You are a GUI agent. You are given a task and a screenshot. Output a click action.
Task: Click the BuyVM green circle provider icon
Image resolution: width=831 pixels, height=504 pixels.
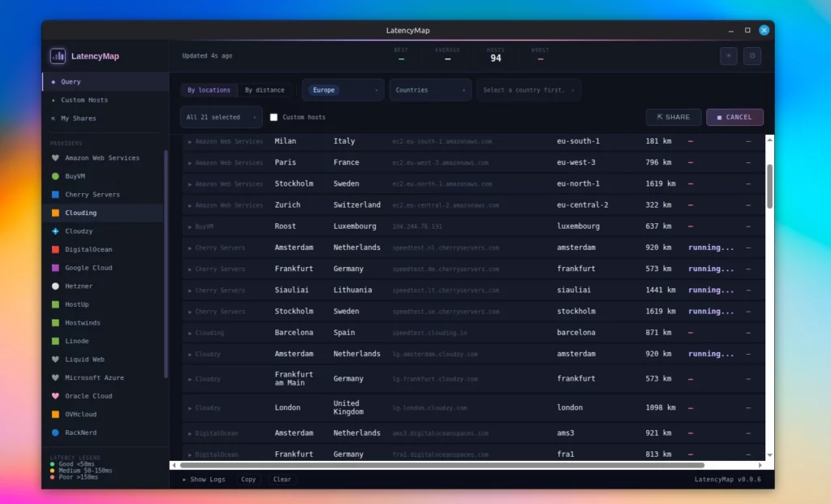pos(55,176)
